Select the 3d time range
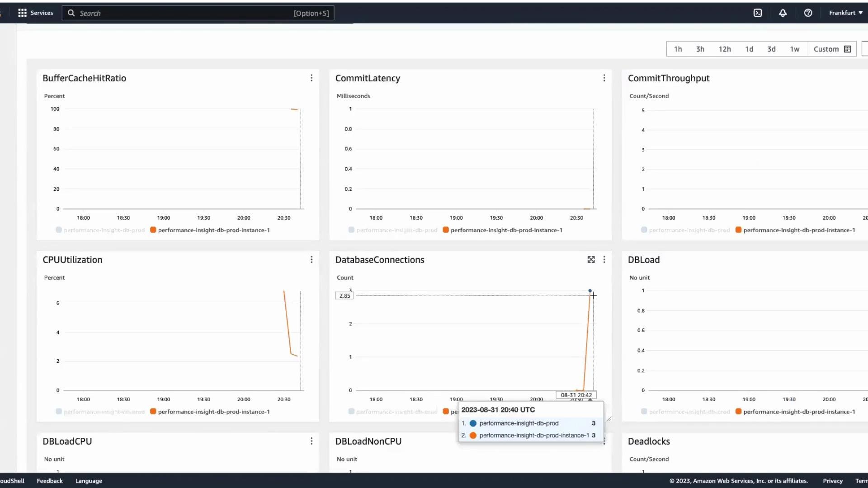868x488 pixels. click(771, 49)
